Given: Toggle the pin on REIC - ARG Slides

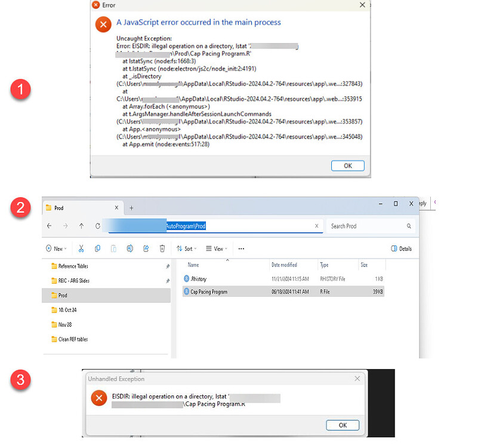Looking at the screenshot, I should 167,282.
